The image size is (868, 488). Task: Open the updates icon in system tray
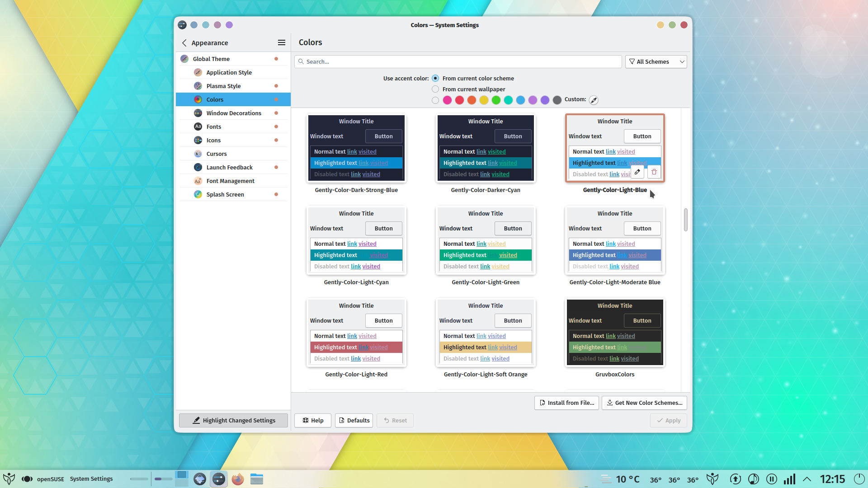click(x=736, y=479)
